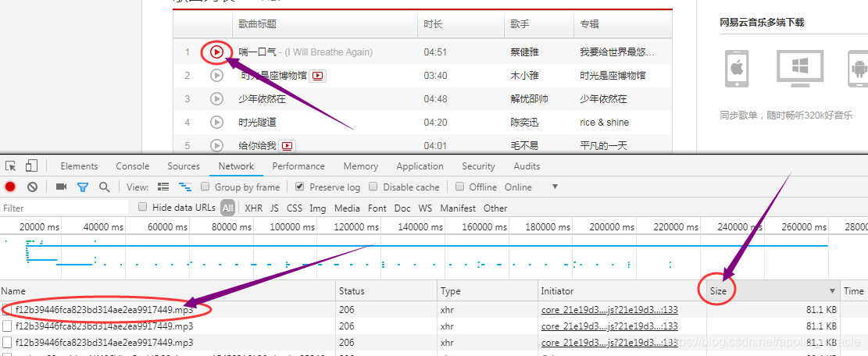Filter requests by WS type

point(425,208)
